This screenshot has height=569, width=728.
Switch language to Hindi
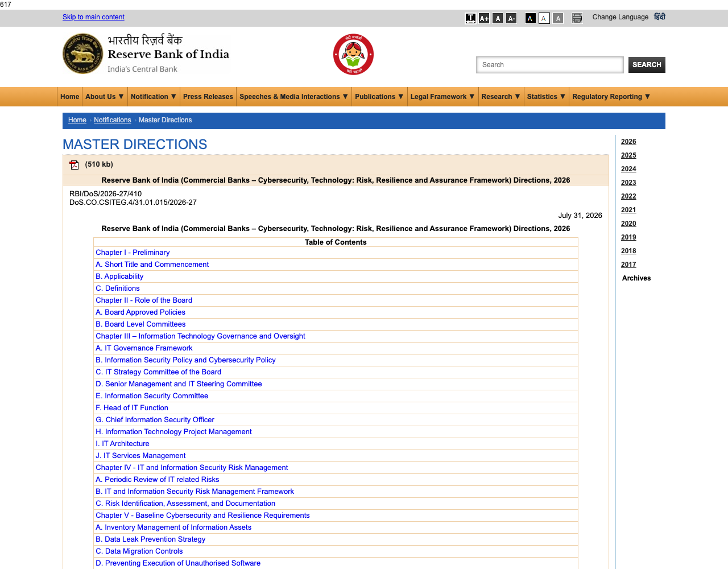pyautogui.click(x=660, y=17)
